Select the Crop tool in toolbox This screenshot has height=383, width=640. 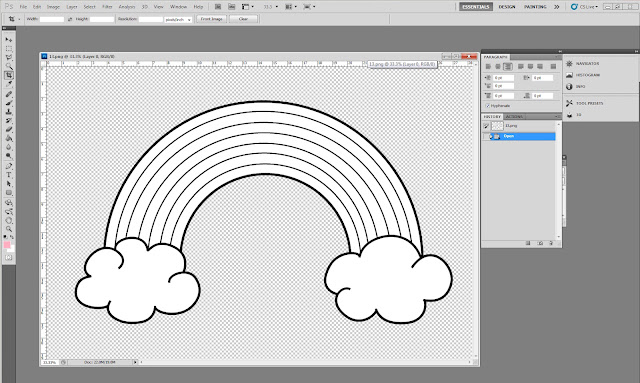(9, 75)
